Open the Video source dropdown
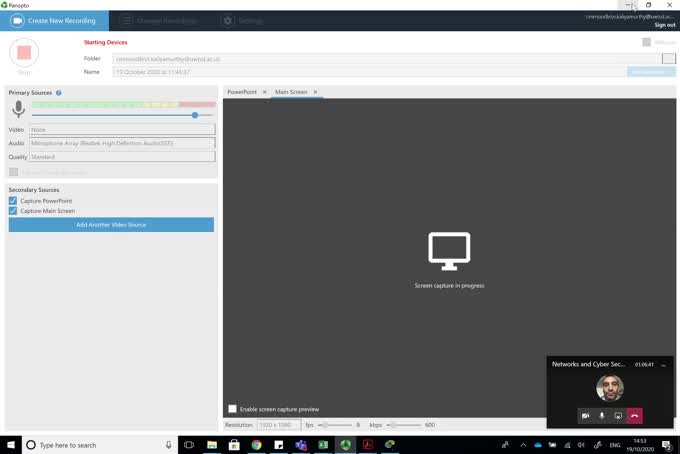The image size is (680, 454). tap(122, 129)
